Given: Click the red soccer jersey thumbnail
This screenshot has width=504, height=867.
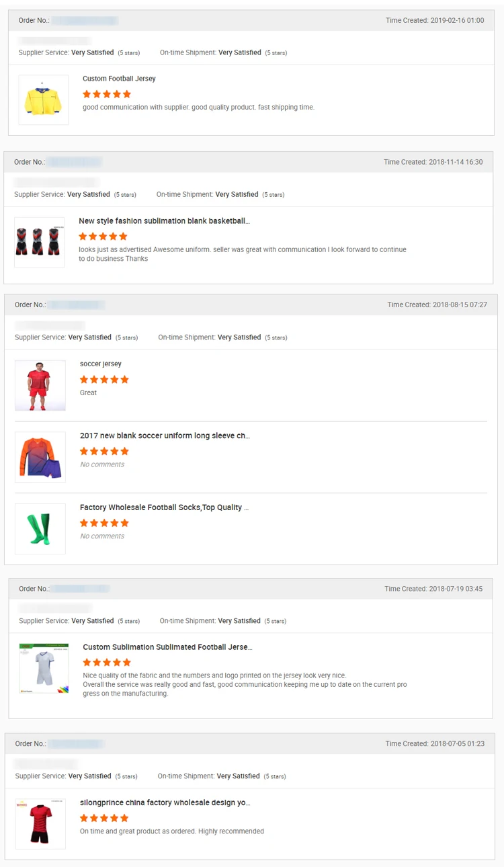Looking at the screenshot, I should [40, 385].
